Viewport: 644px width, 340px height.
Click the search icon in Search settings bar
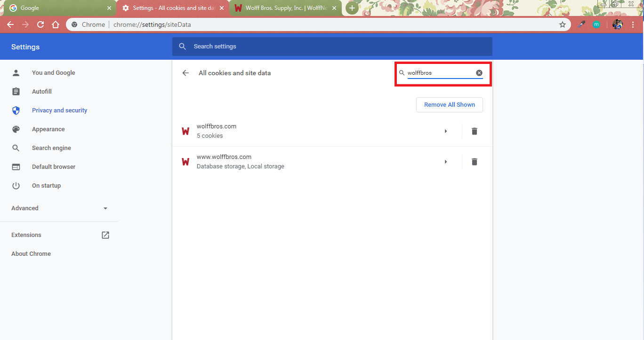[x=183, y=47]
